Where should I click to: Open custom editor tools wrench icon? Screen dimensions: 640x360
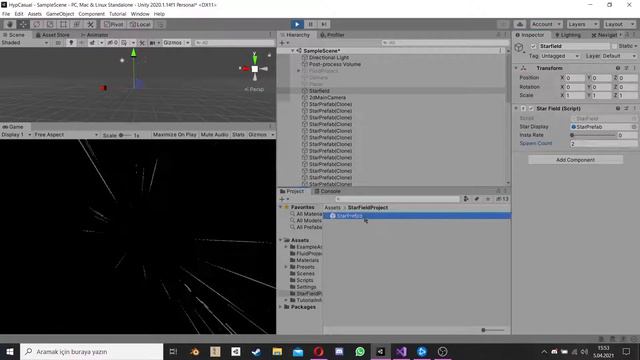[91, 24]
